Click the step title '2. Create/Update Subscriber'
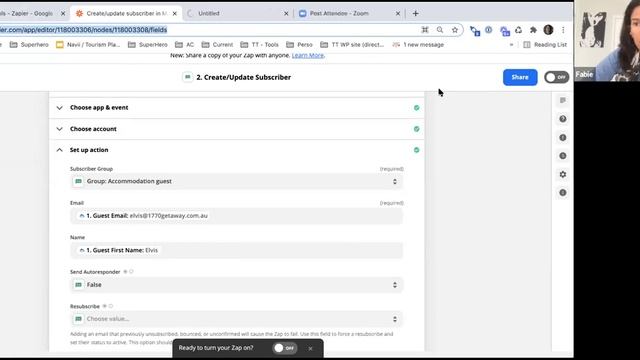 pos(244,77)
